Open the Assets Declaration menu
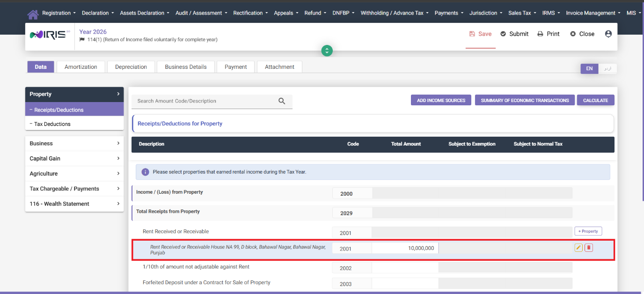Screen dimensions: 644x294 (x=145, y=13)
